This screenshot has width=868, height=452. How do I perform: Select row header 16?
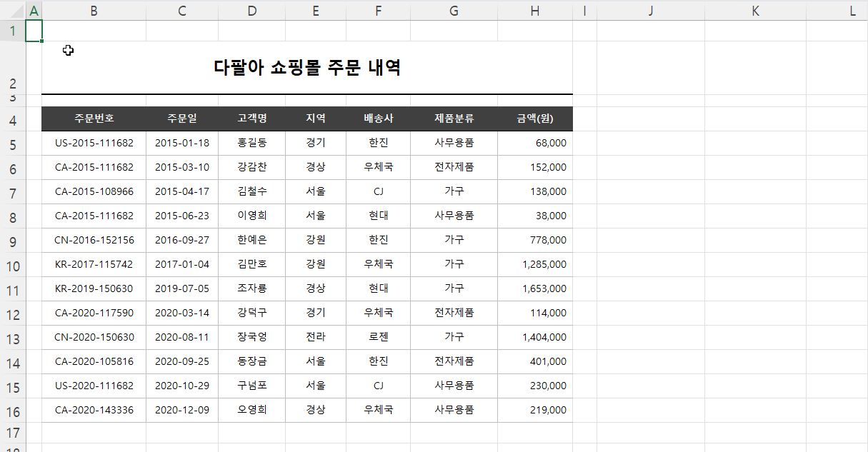pyautogui.click(x=12, y=410)
